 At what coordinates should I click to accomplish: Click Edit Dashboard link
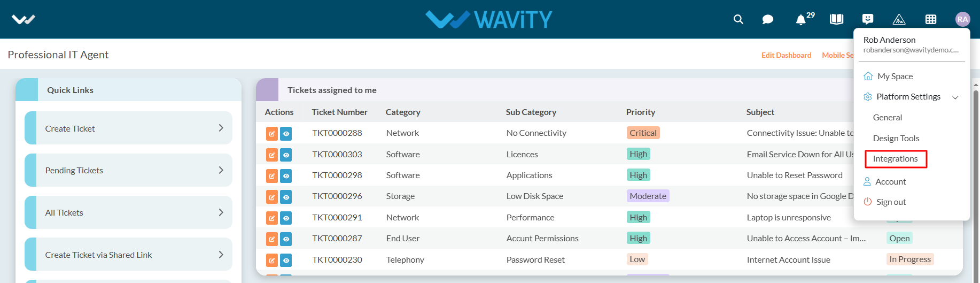786,55
